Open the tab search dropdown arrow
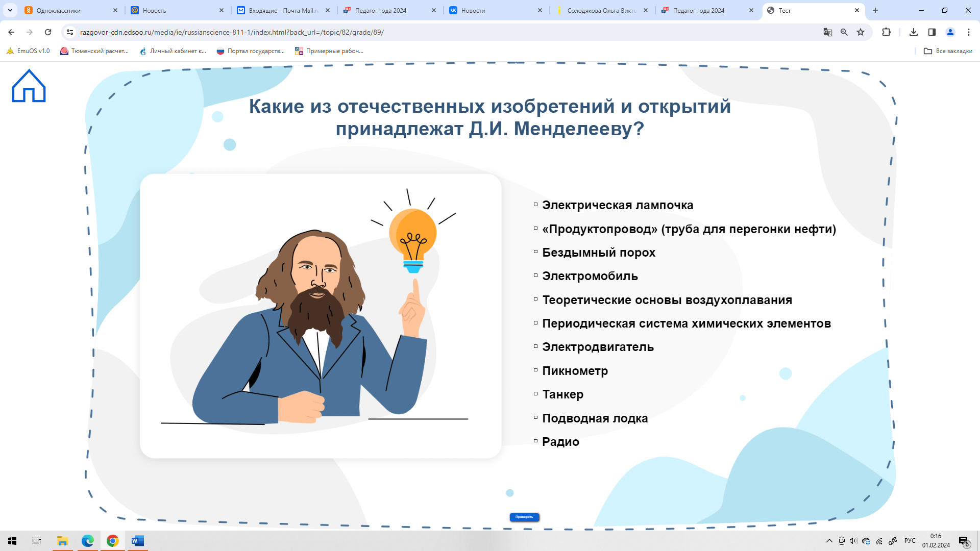This screenshot has height=551, width=980. click(x=10, y=10)
